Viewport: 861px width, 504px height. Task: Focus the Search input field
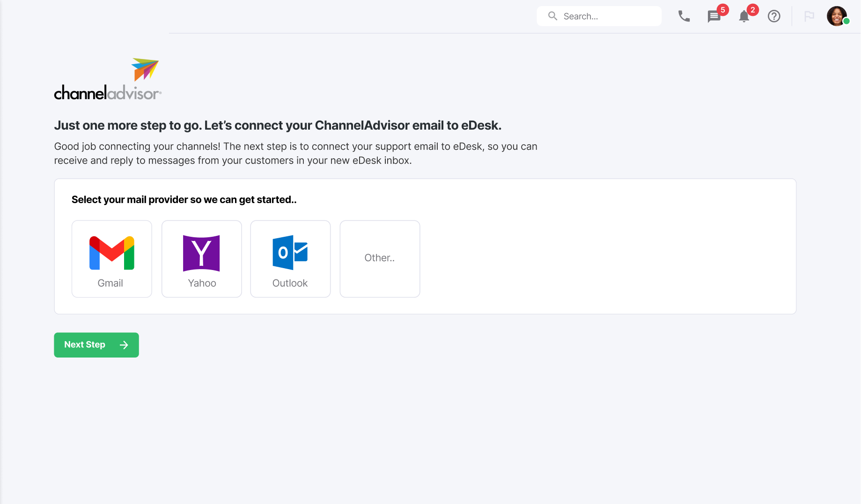point(599,16)
